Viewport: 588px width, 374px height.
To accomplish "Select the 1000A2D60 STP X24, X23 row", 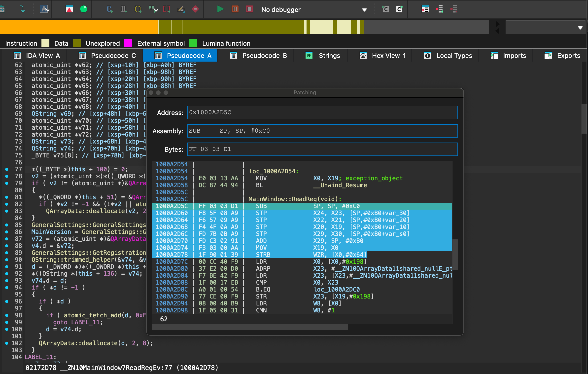I will point(302,213).
